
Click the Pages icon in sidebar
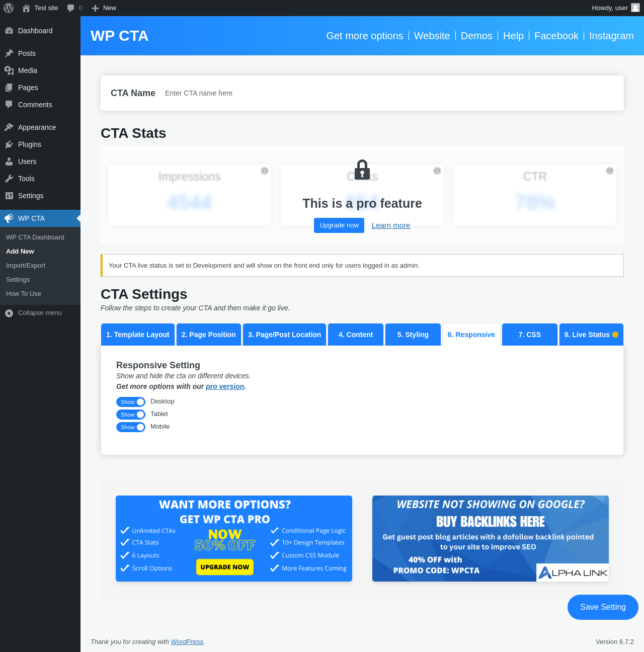click(9, 88)
